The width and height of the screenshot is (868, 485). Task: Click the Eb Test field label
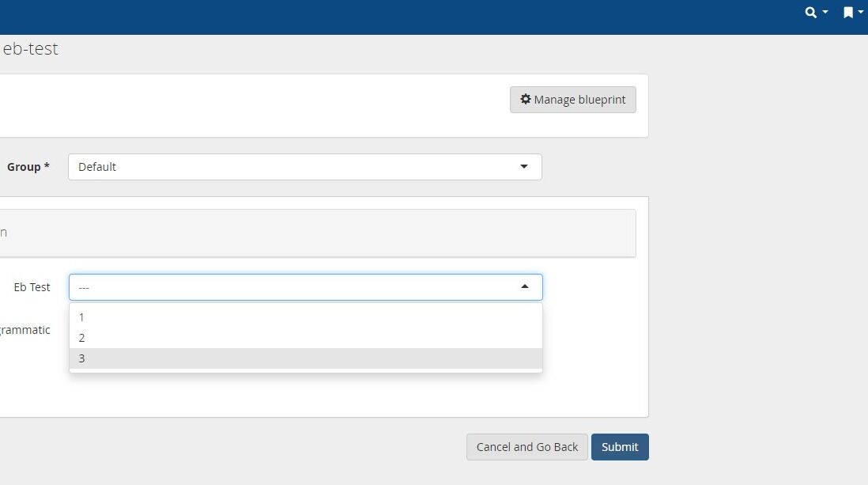coord(32,287)
